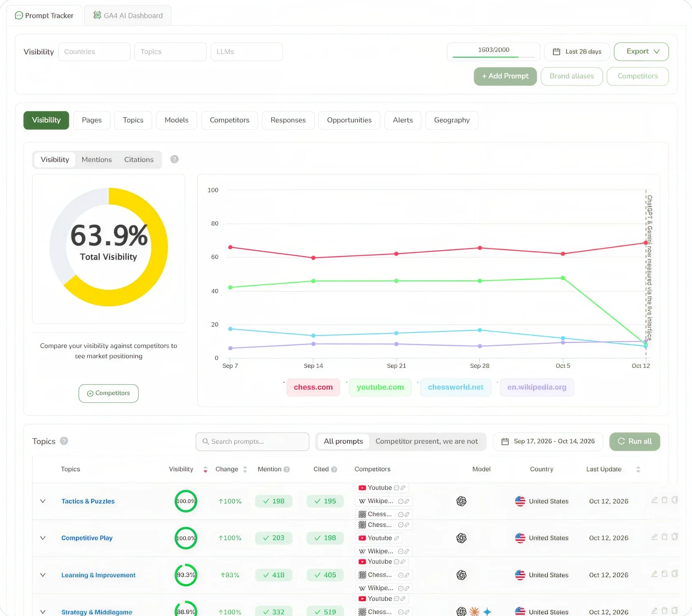The width and height of the screenshot is (692, 616).
Task: Filter by Competitor present, we are not
Action: click(x=427, y=441)
